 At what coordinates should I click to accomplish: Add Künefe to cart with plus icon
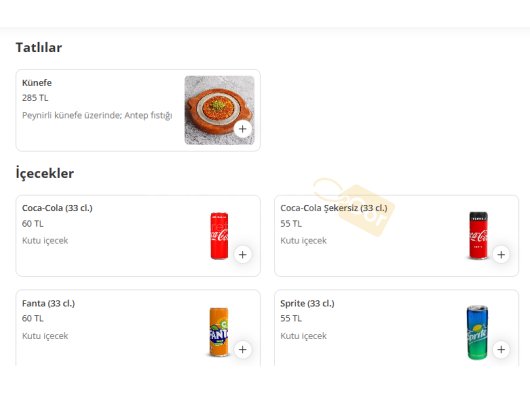[x=242, y=129]
